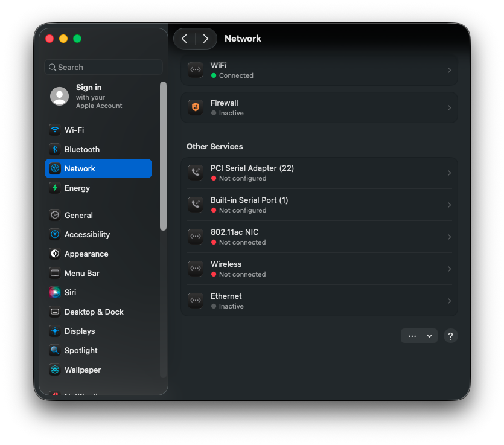Click the Network globe icon in sidebar
The image size is (504, 445).
[55, 168]
